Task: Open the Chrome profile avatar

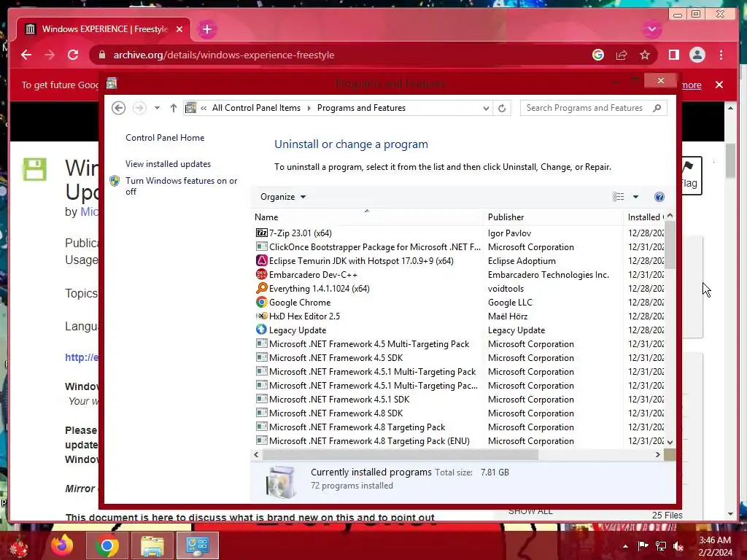Action: [697, 55]
